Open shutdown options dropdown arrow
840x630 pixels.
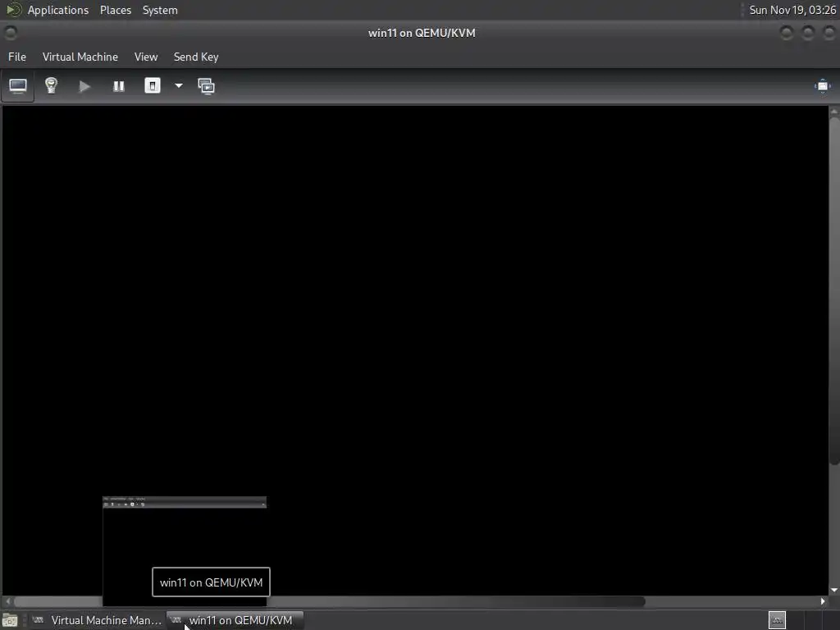point(178,85)
